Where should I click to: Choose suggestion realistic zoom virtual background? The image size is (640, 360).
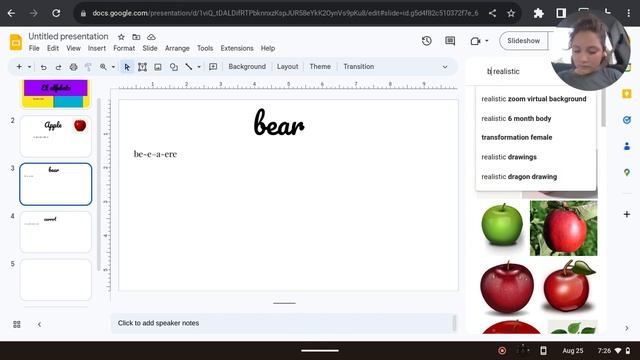click(533, 99)
